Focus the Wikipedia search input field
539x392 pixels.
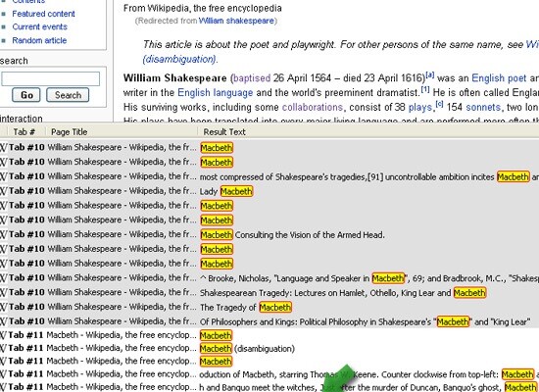(51, 78)
